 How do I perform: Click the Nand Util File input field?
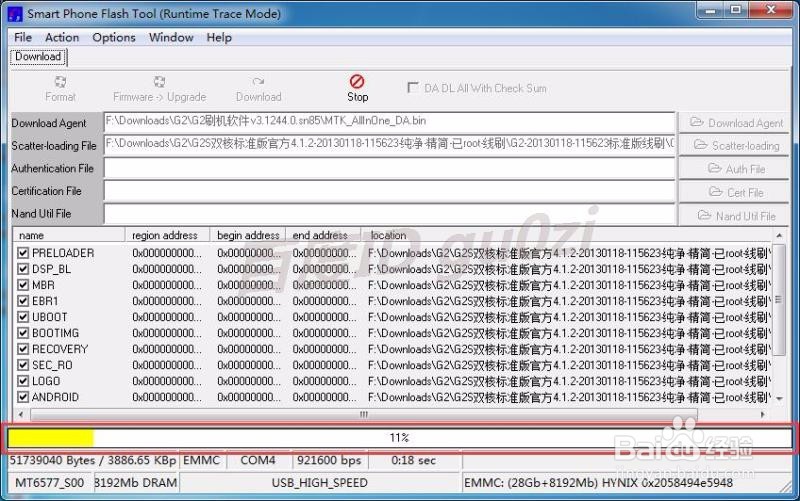389,214
